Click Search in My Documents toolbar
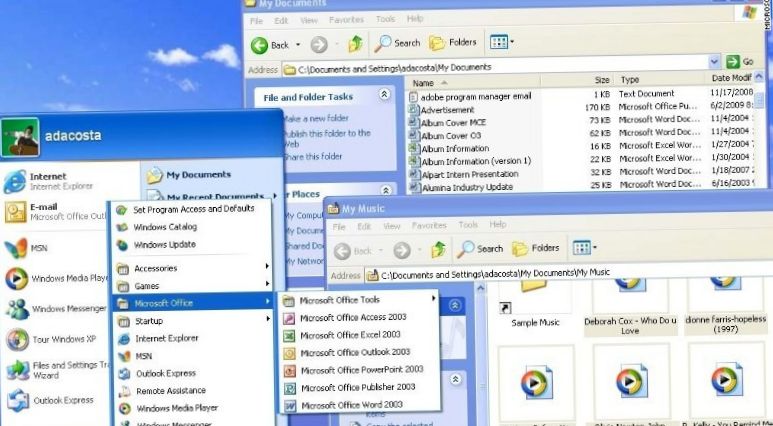Image resolution: width=773 pixels, height=426 pixels. tap(397, 43)
